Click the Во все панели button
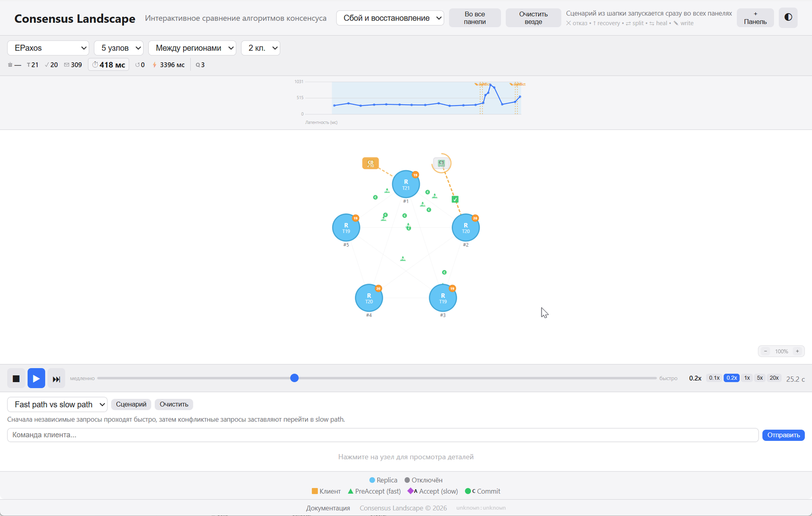Image resolution: width=812 pixels, height=516 pixels. 475,18
